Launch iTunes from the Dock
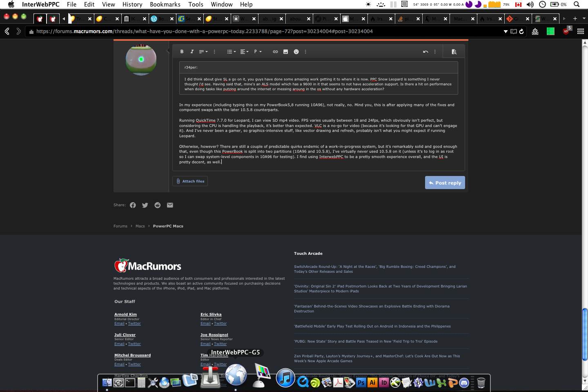The width and height of the screenshot is (588, 392). point(285,378)
